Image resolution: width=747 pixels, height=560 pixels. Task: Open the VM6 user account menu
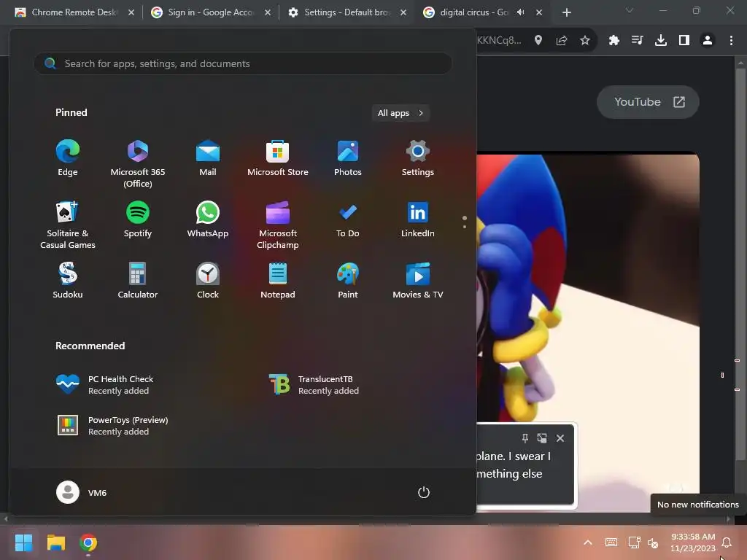pos(82,492)
